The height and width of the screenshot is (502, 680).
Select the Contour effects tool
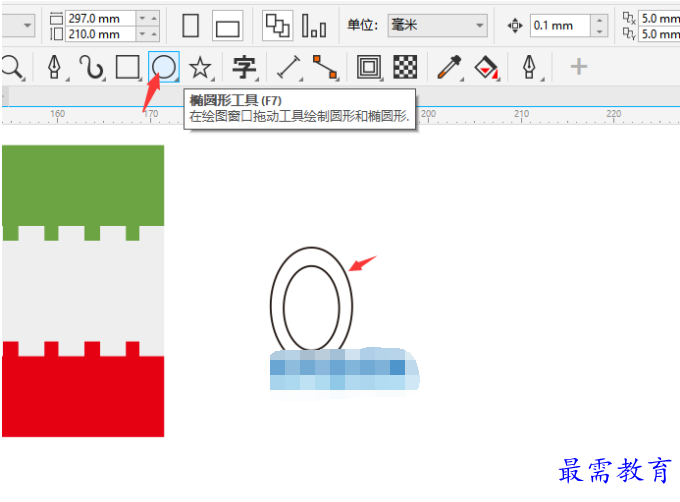[x=369, y=68]
